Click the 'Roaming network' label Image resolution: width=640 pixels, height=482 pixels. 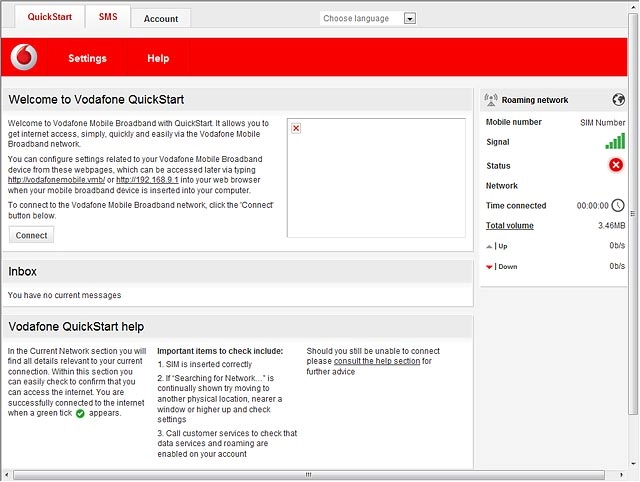pyautogui.click(x=535, y=100)
